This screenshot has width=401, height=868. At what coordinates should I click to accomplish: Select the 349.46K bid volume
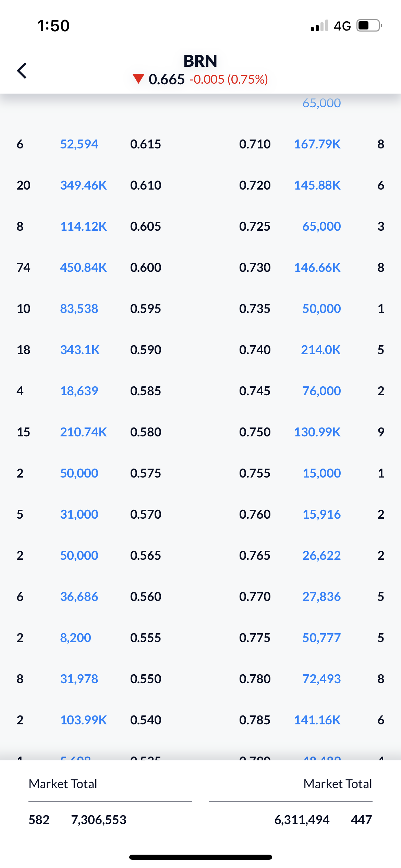84,185
